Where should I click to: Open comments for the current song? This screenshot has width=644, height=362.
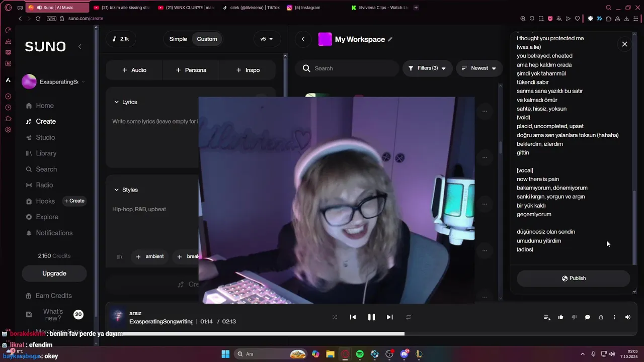point(588,317)
